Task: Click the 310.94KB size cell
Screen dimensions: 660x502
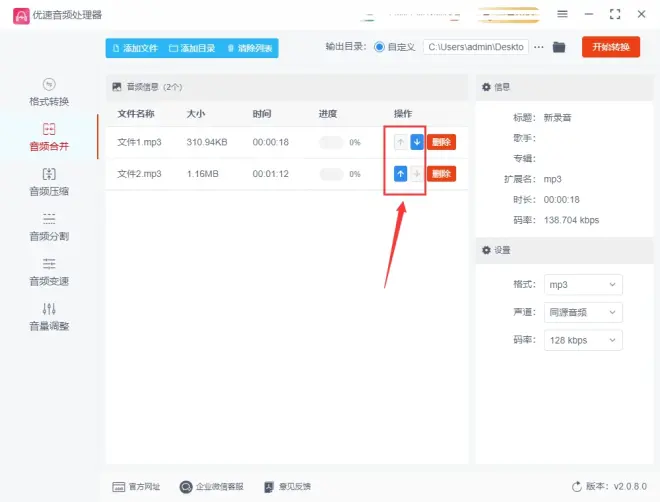Action: (207, 142)
